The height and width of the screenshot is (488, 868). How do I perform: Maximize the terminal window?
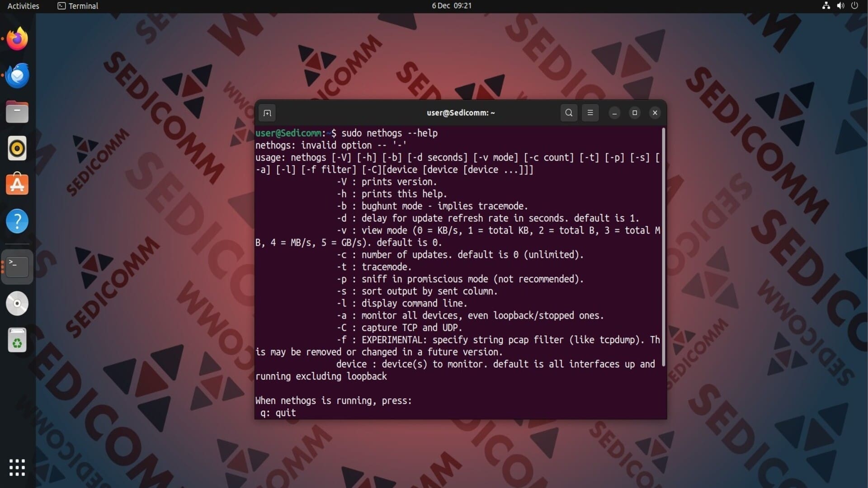click(635, 113)
